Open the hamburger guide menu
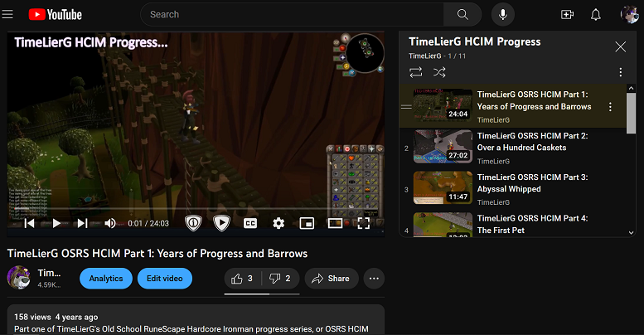Image resolution: width=644 pixels, height=335 pixels. [7, 14]
